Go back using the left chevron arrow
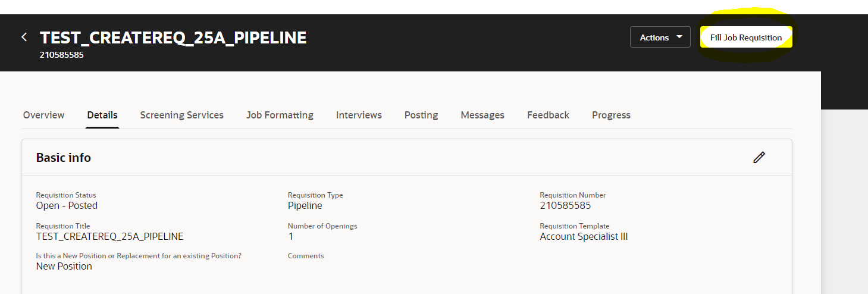 tap(24, 37)
